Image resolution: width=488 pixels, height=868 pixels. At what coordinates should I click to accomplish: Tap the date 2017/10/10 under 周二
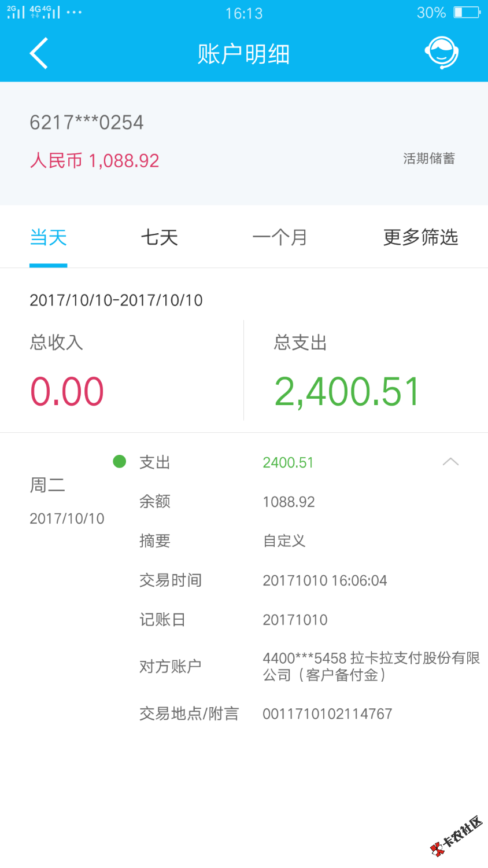pos(67,518)
